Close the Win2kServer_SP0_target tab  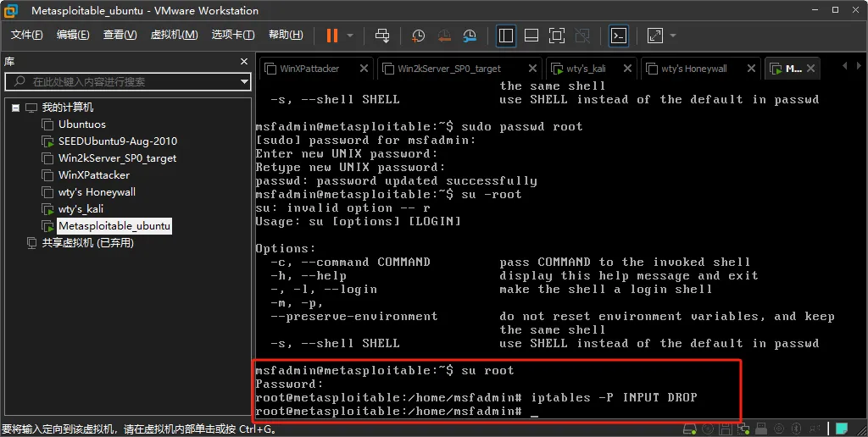pyautogui.click(x=532, y=68)
